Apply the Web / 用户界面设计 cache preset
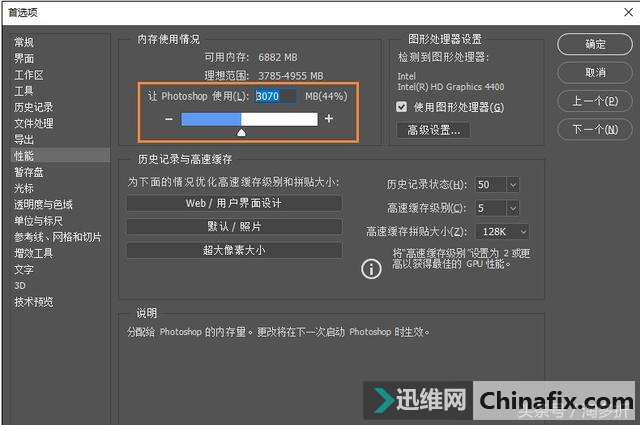 click(234, 203)
